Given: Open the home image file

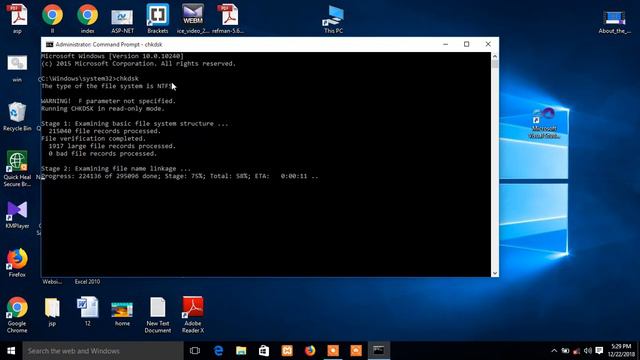Looking at the screenshot, I should pyautogui.click(x=122, y=313).
